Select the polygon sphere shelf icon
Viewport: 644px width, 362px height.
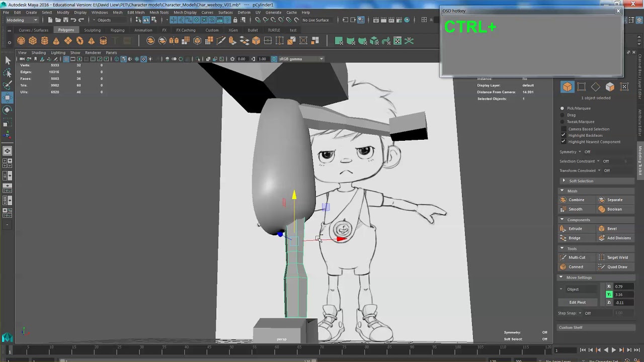21,41
